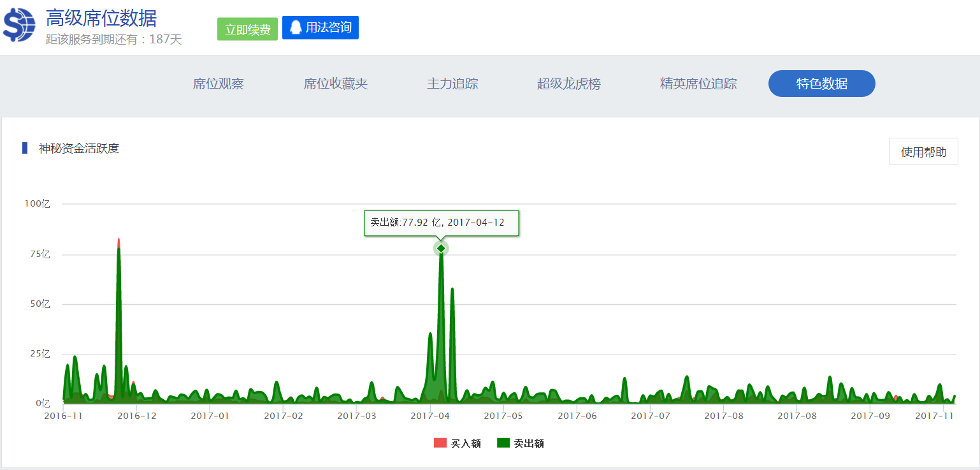This screenshot has height=470, width=980.
Task: Click the 2017-06 label on the x-axis
Action: tap(577, 416)
